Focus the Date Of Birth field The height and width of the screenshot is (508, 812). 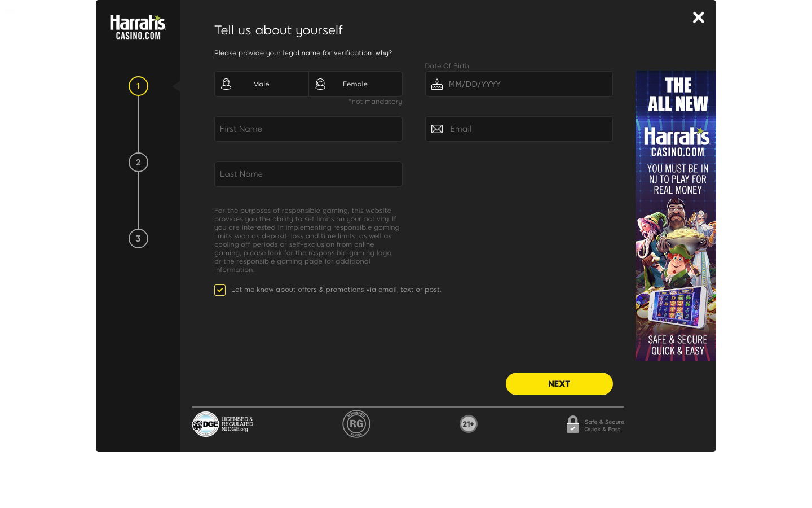click(x=519, y=84)
